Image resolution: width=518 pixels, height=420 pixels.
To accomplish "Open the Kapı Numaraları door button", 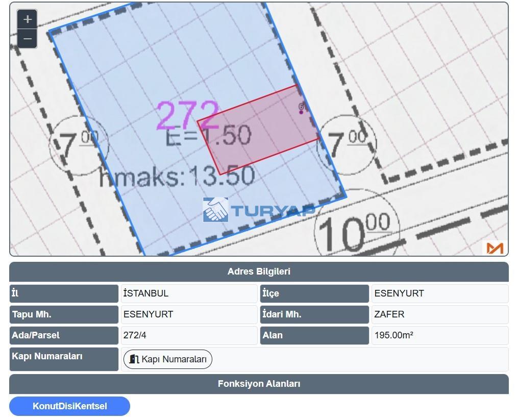I will click(x=168, y=359).
